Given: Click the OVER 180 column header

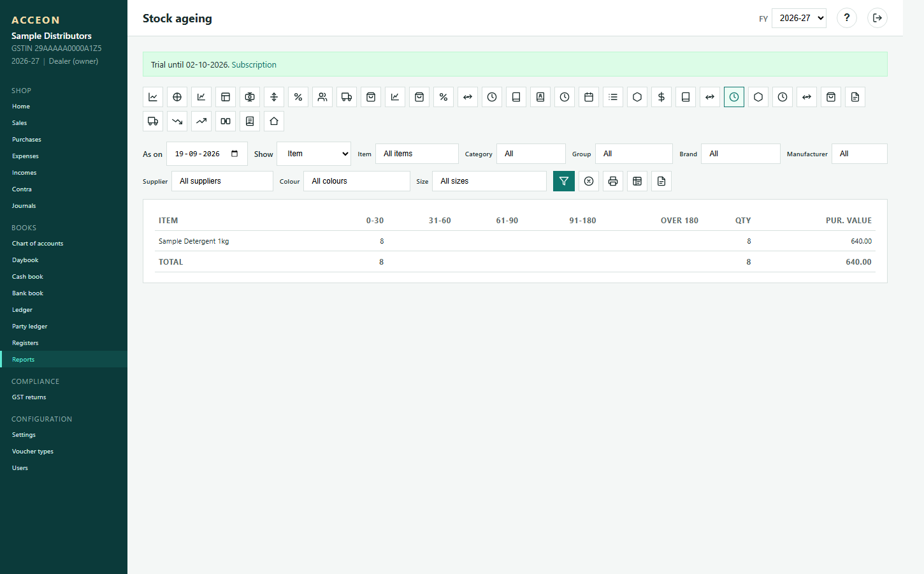Looking at the screenshot, I should (679, 221).
